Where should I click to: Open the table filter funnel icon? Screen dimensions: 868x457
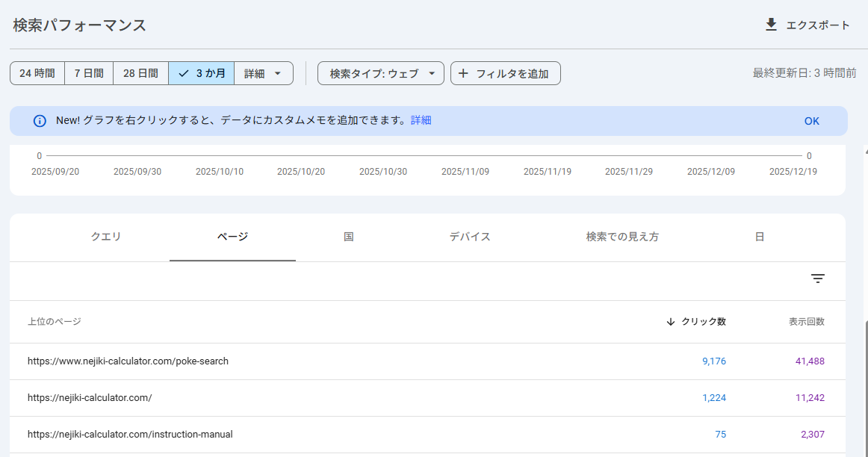coord(818,278)
